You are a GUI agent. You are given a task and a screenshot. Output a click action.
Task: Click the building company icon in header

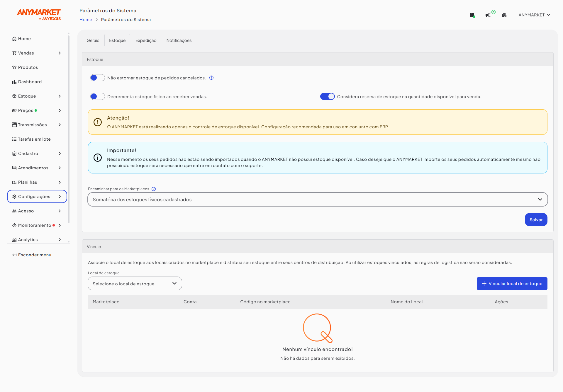point(504,15)
